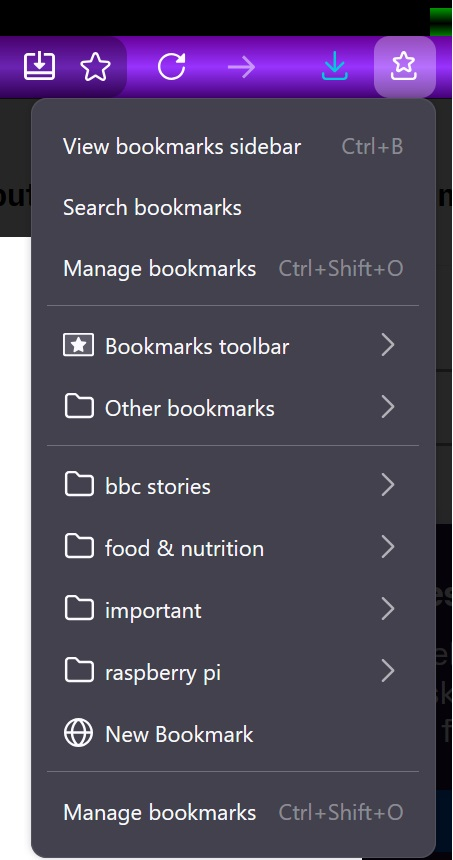Reload the page with the refresh icon

tap(171, 67)
